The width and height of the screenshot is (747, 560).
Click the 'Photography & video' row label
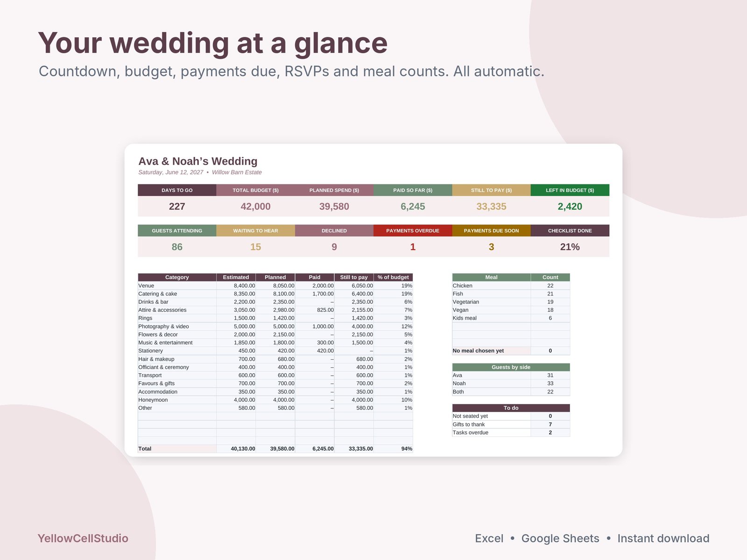tap(163, 327)
